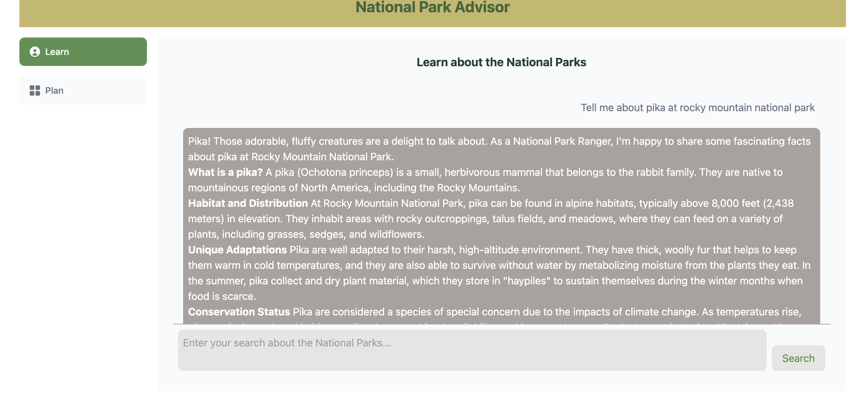Click the Plan grid icon
The width and height of the screenshot is (868, 402).
35,90
